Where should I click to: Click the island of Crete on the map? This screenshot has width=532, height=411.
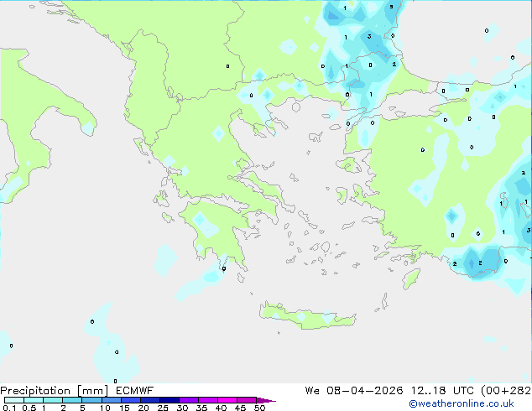coord(307,317)
